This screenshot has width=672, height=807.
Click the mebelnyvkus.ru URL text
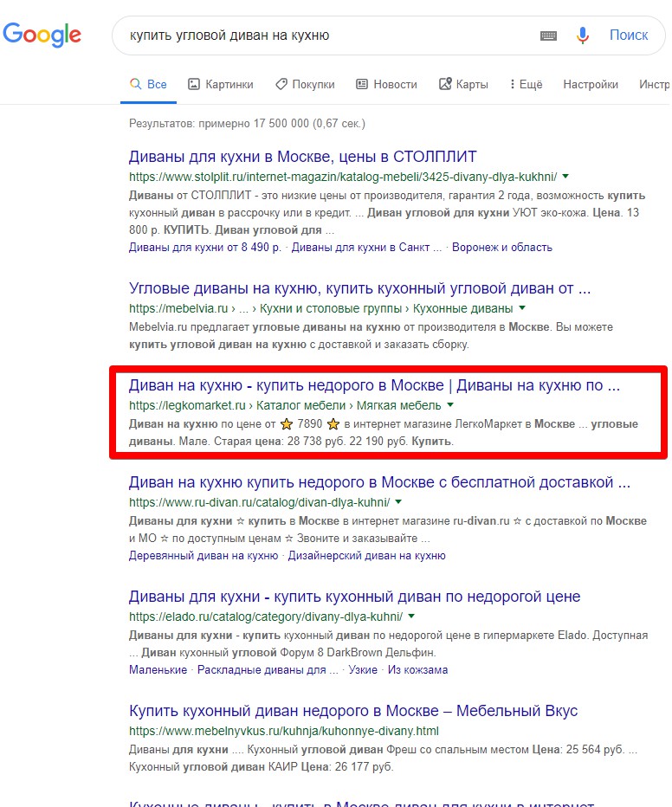click(284, 731)
